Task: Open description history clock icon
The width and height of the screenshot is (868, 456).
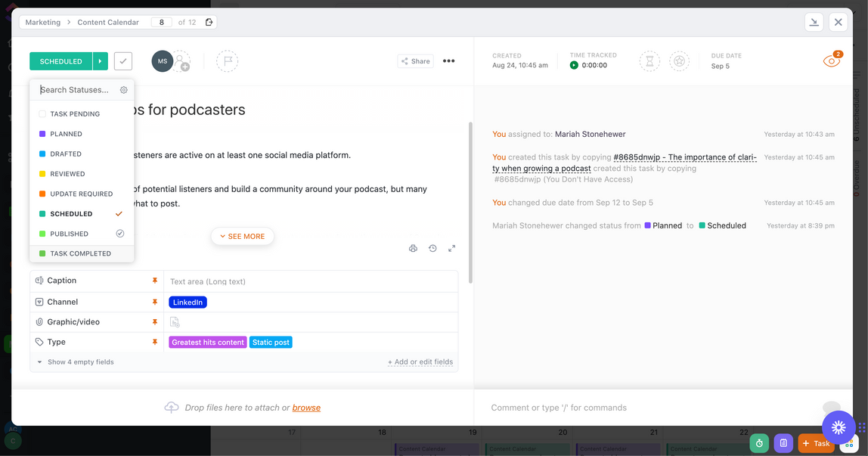Action: point(432,248)
